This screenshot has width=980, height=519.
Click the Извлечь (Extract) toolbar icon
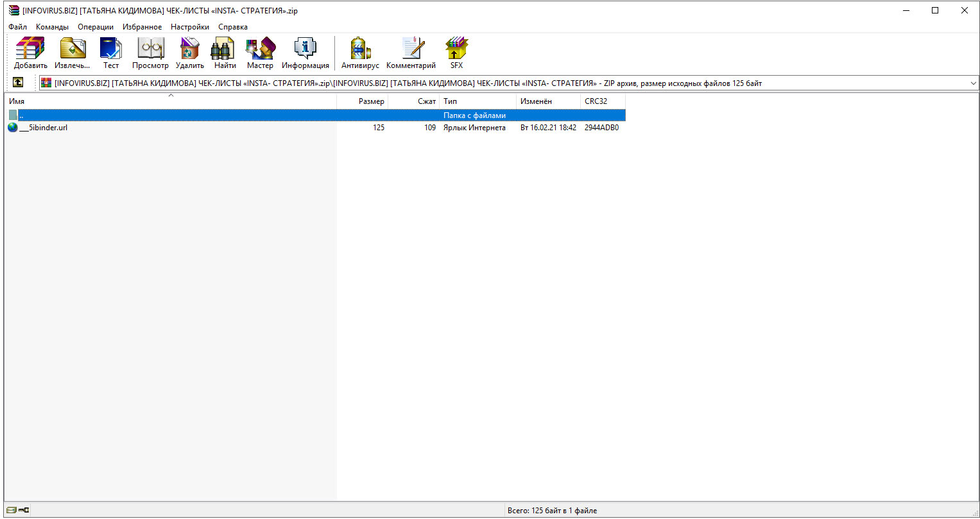click(73, 53)
